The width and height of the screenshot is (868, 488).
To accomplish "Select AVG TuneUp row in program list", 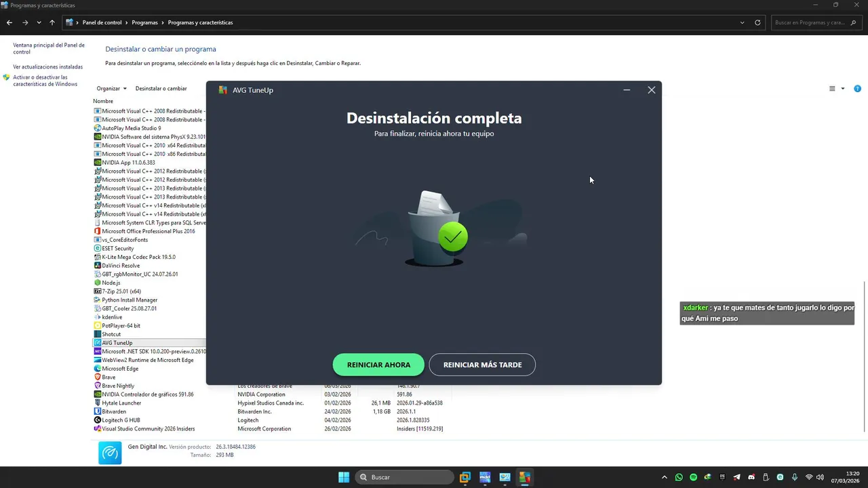I will click(x=149, y=343).
